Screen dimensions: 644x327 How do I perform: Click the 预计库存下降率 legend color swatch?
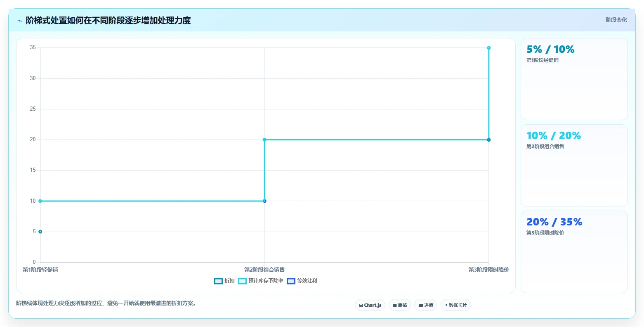pyautogui.click(x=242, y=281)
